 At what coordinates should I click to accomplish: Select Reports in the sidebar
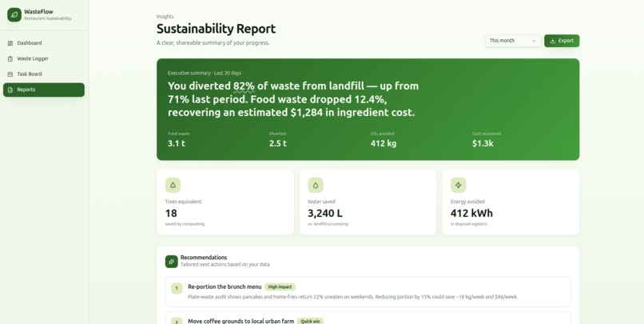[44, 90]
